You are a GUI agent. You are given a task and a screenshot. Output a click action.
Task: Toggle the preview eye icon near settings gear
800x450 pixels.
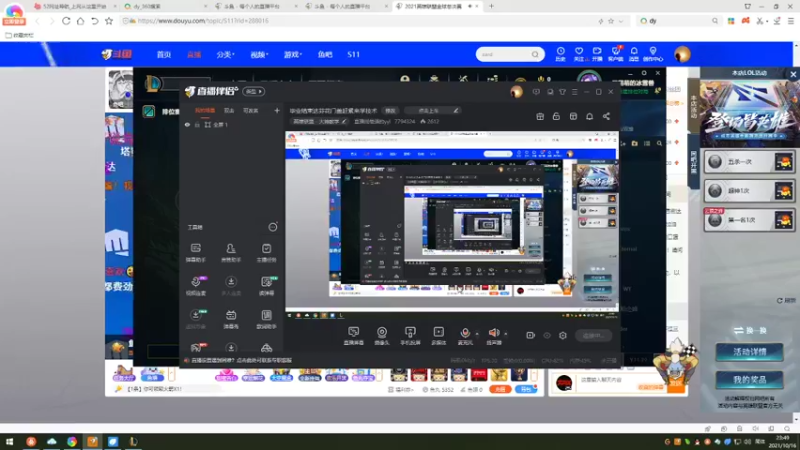click(x=547, y=335)
